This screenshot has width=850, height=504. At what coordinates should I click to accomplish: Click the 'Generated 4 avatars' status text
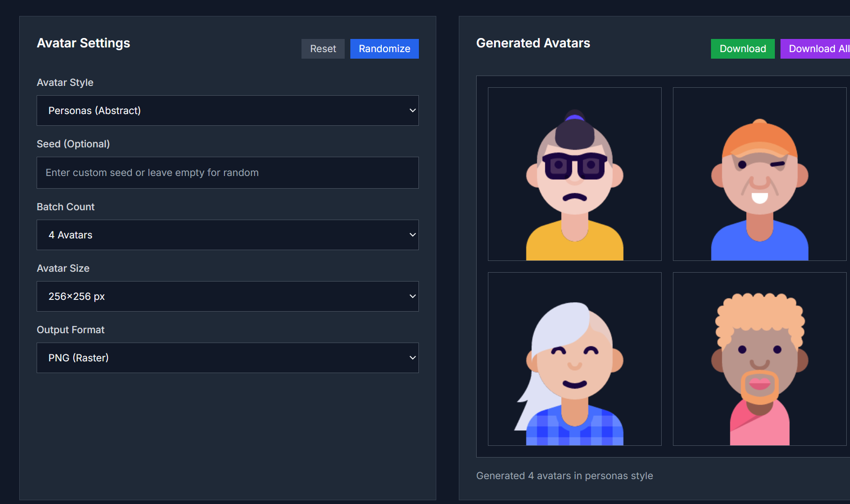pos(564,476)
